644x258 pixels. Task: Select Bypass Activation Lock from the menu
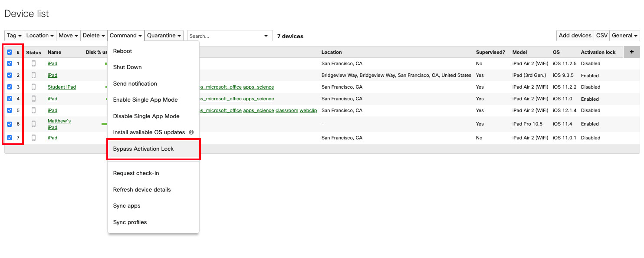[143, 149]
